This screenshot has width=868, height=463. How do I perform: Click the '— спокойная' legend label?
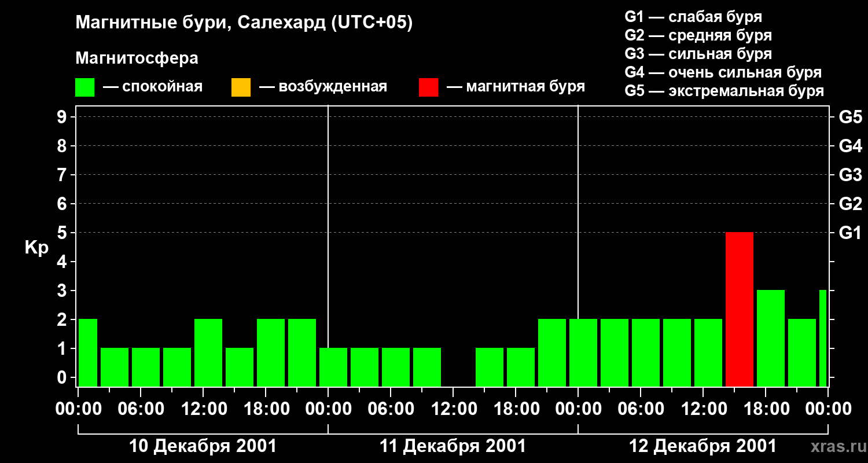point(153,87)
